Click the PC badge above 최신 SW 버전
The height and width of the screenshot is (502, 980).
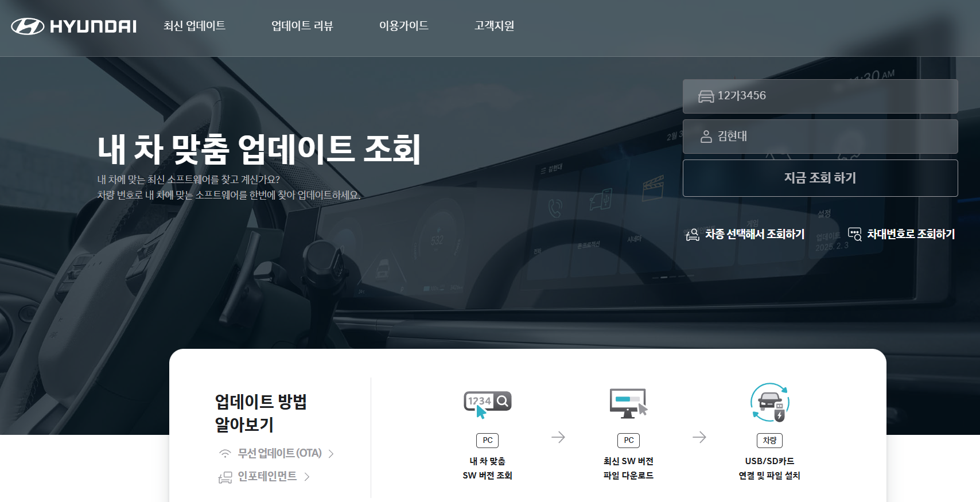[x=629, y=440]
